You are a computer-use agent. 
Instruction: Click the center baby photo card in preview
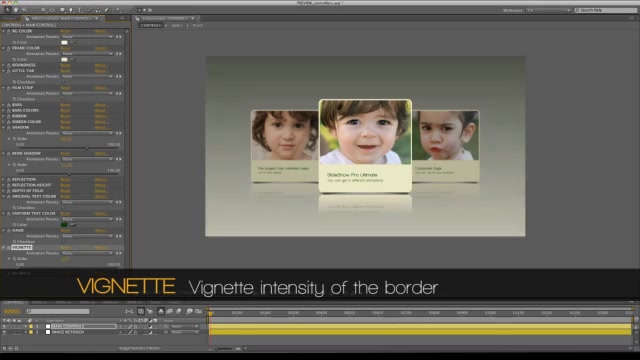[x=365, y=146]
